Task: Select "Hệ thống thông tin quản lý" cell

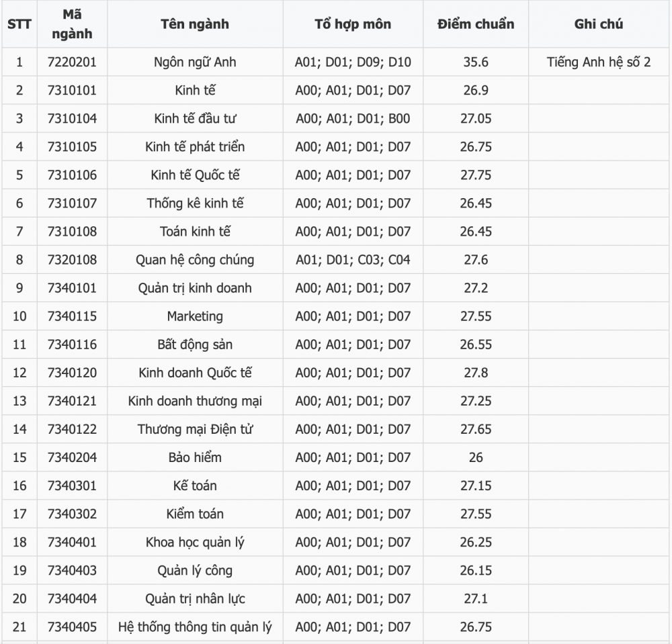Action: coord(195,627)
